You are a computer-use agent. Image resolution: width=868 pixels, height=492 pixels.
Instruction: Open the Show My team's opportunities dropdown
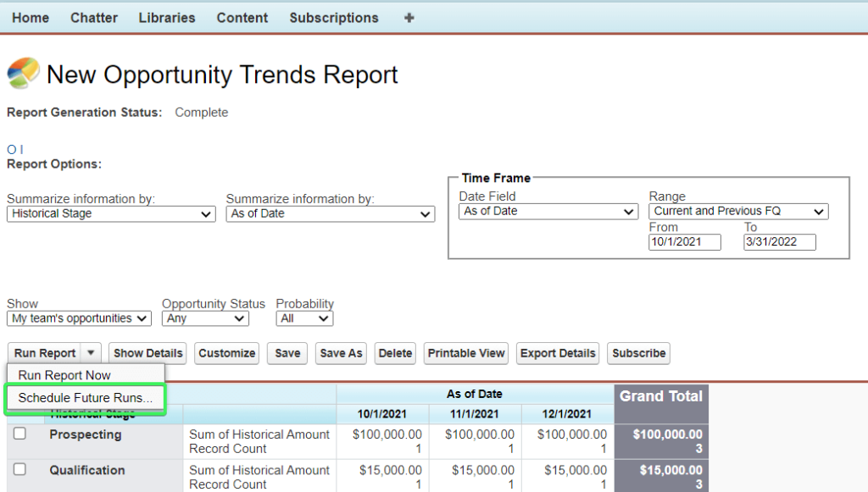tap(79, 318)
